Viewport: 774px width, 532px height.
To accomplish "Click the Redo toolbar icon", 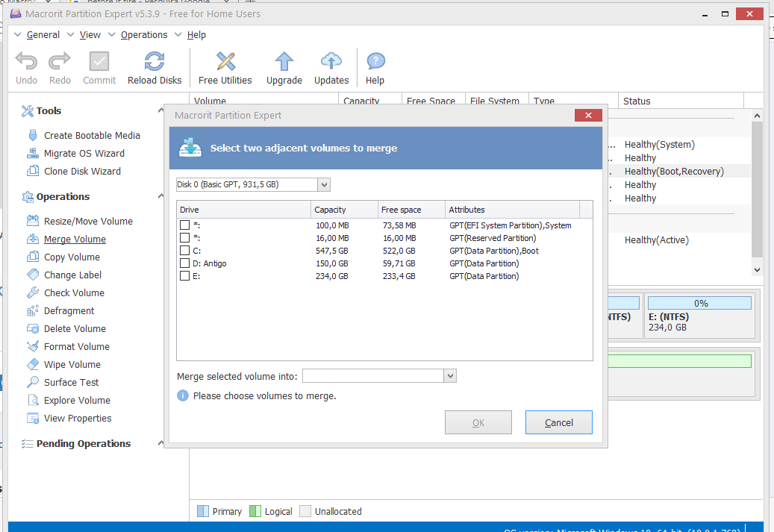I will pos(60,61).
